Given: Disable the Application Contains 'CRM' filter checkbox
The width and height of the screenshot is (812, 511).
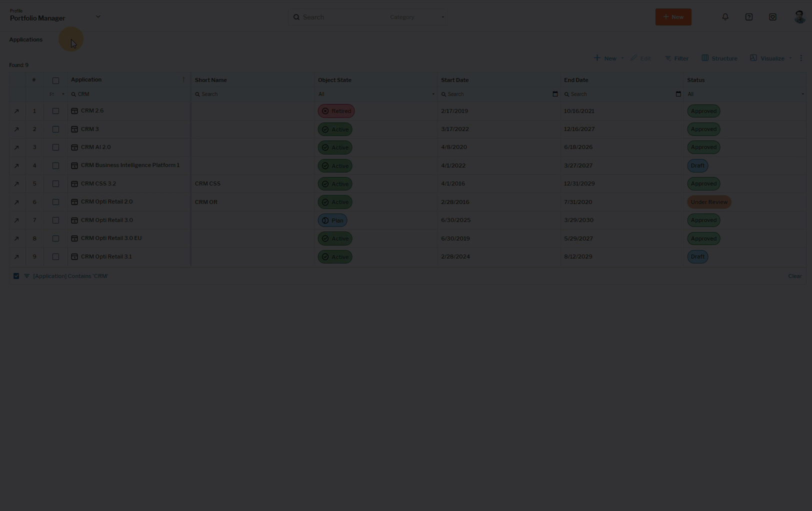Looking at the screenshot, I should [16, 276].
